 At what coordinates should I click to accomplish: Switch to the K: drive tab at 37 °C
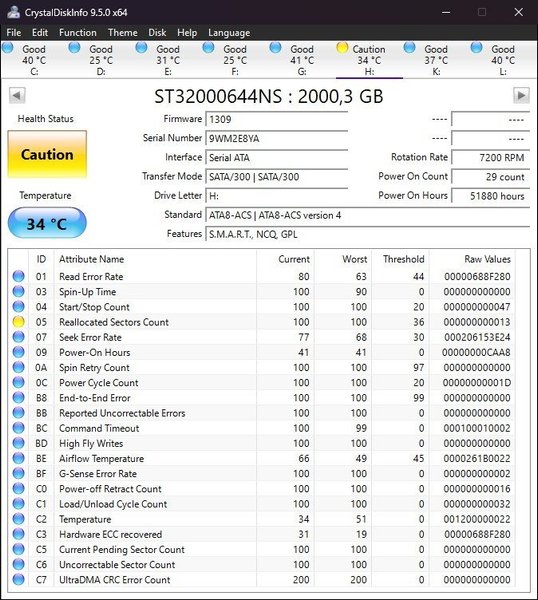[x=427, y=60]
